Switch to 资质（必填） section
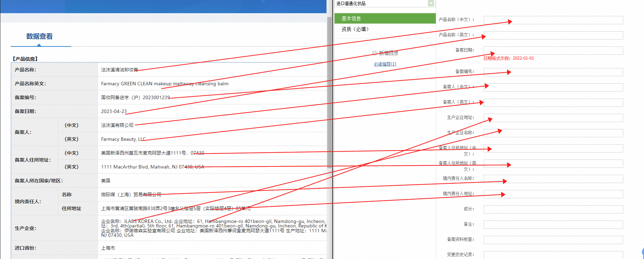The width and height of the screenshot is (644, 259). click(355, 29)
